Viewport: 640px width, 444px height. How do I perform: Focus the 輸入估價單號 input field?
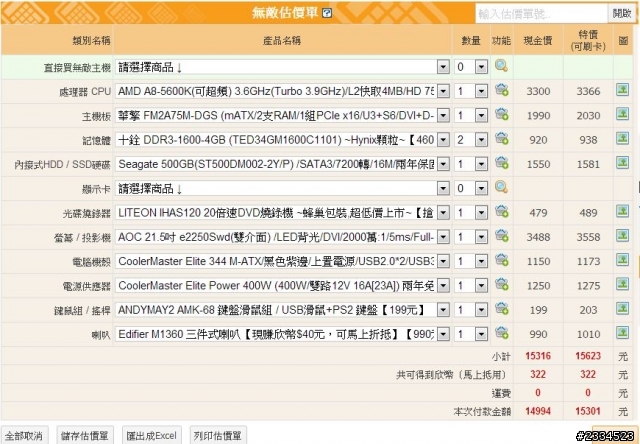click(541, 14)
